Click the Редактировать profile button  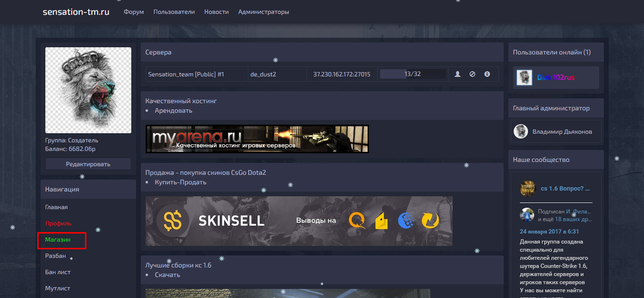pos(88,164)
